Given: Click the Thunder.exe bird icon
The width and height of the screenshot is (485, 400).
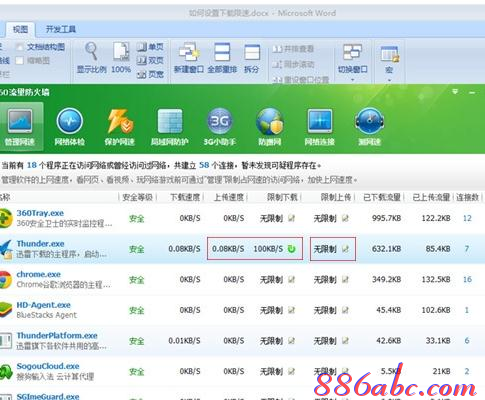Looking at the screenshot, I should [x=6, y=249].
